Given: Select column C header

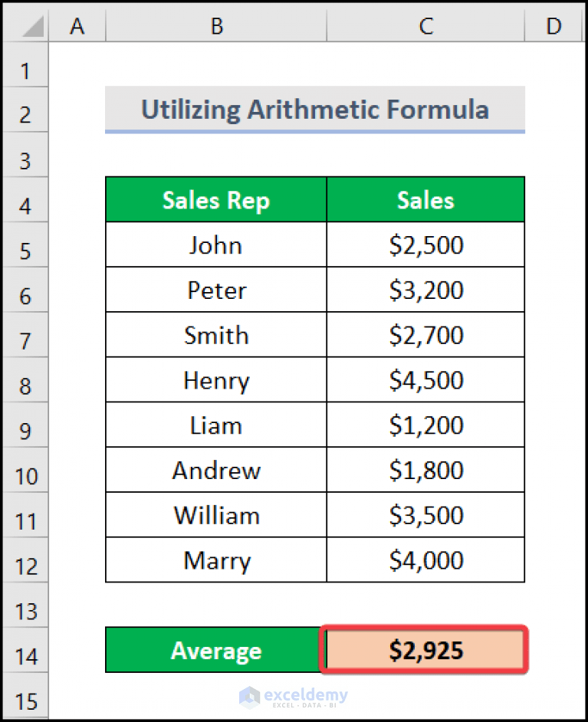Looking at the screenshot, I should pos(425,25).
